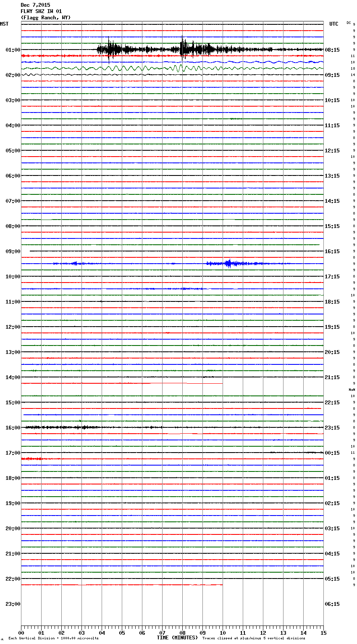This screenshot has width=357, height=644.
Task: Click minute tick label '08' on bottom axis
Action: coord(182,633)
